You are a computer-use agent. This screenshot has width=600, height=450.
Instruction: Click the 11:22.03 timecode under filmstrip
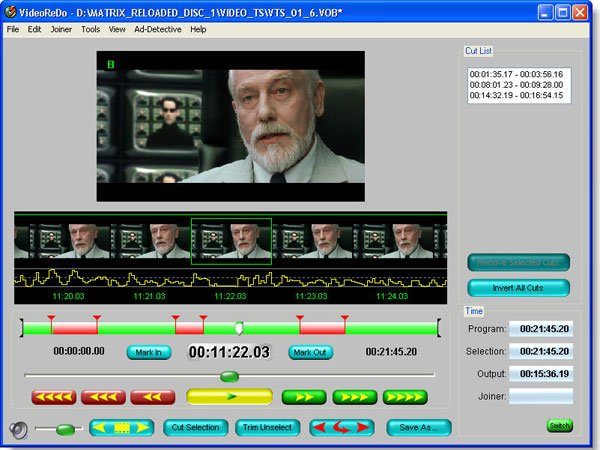pos(230,296)
